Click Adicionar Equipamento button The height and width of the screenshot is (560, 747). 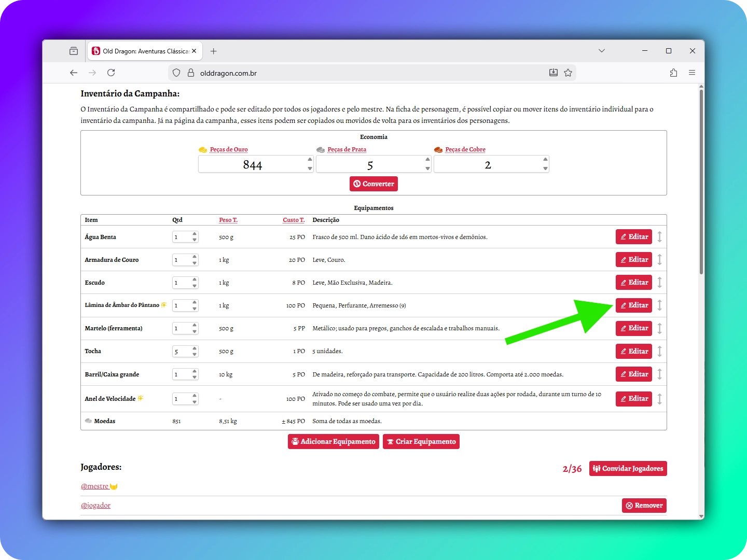[x=333, y=442]
